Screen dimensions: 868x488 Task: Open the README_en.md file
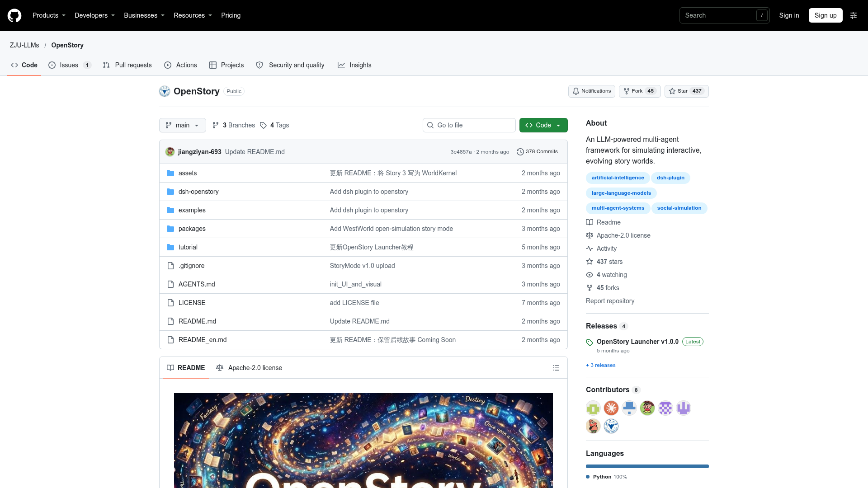pyautogui.click(x=203, y=340)
